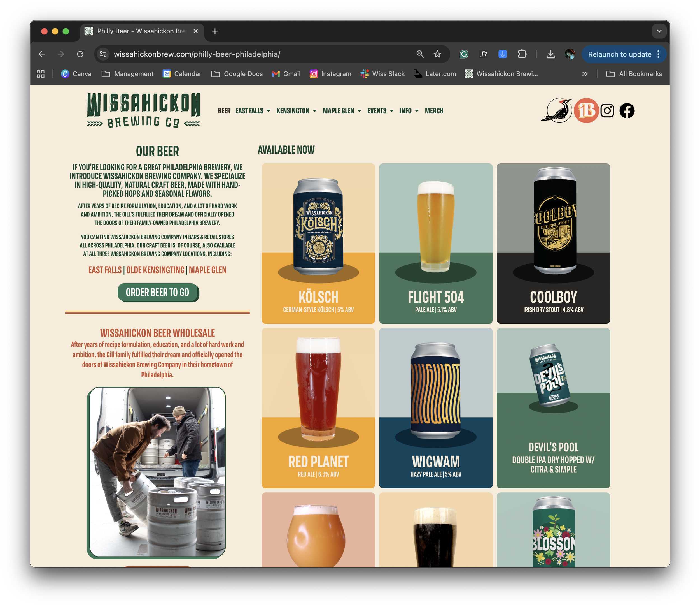Viewport: 700px width, 607px height.
Task: Click the Kölsch beer card
Action: [318, 243]
